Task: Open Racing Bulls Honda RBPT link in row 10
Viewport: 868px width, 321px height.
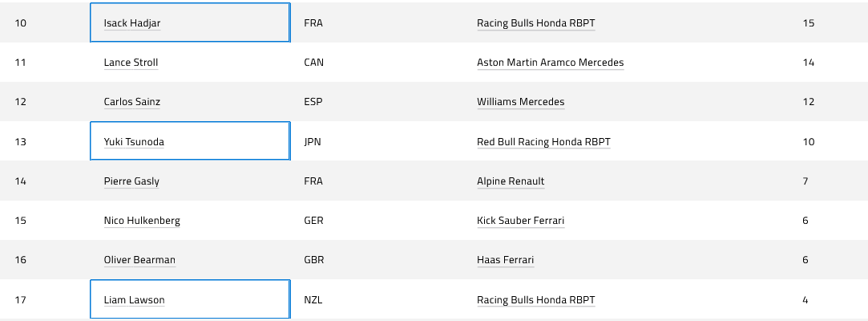Action: coord(536,23)
